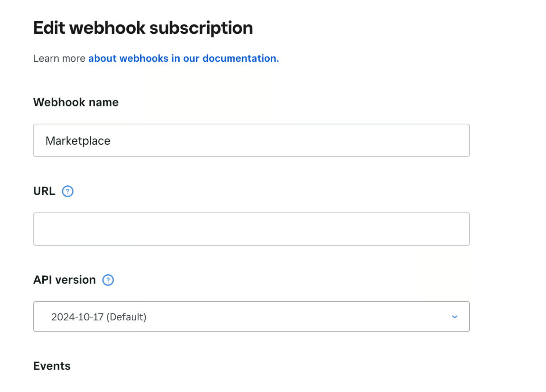Viewport: 546px width, 392px height.
Task: Open the API version help tooltip icon
Action: 108,280
